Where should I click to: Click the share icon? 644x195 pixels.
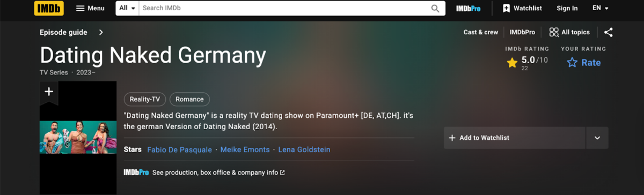click(609, 32)
